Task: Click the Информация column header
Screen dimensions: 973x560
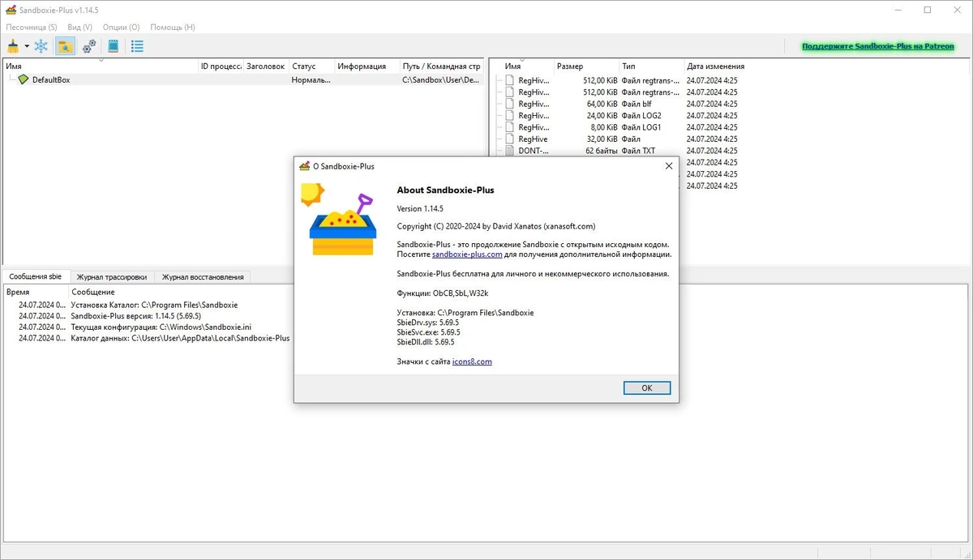Action: tap(367, 66)
